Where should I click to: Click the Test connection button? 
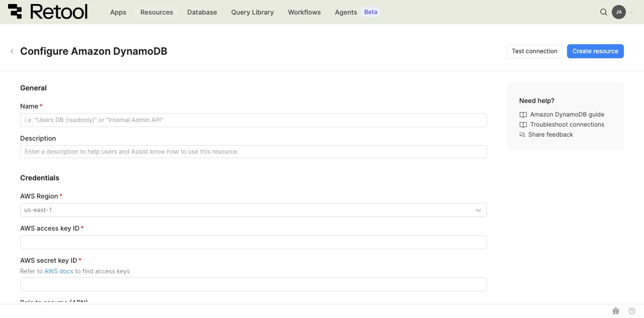click(x=534, y=51)
